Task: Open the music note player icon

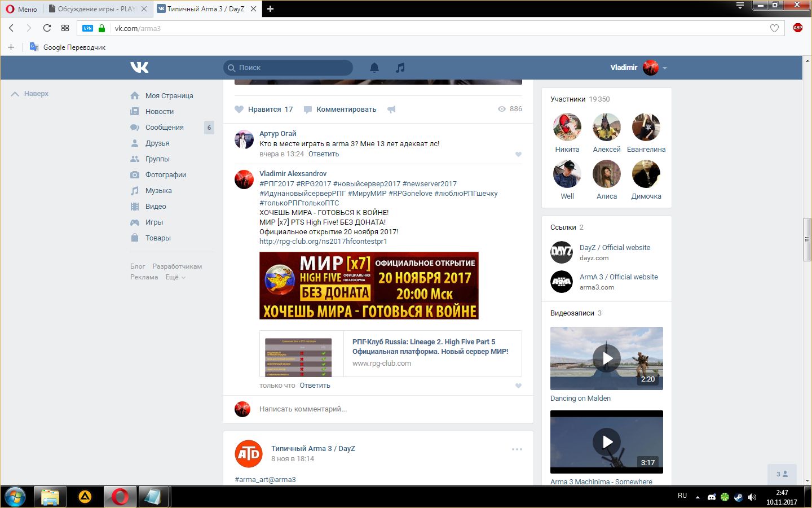Action: coord(400,68)
